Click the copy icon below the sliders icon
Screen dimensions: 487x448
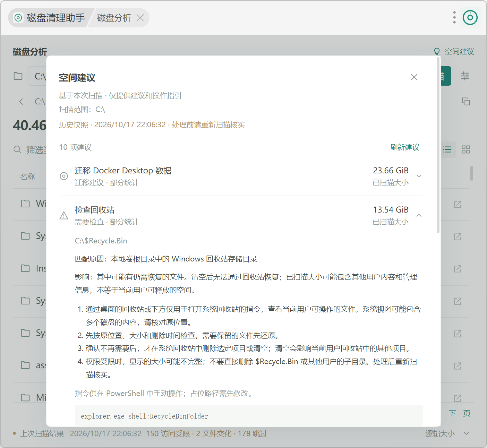tap(466, 101)
